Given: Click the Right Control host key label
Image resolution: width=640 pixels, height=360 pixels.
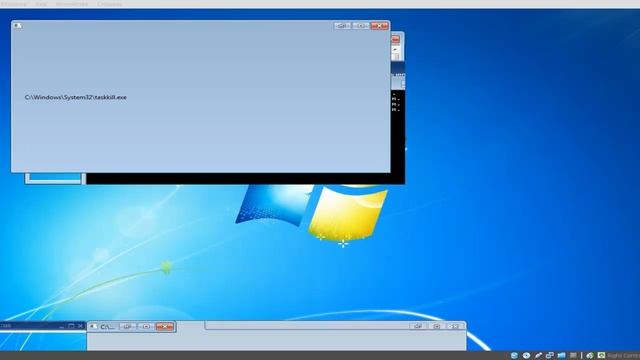Looking at the screenshot, I should pos(623,356).
